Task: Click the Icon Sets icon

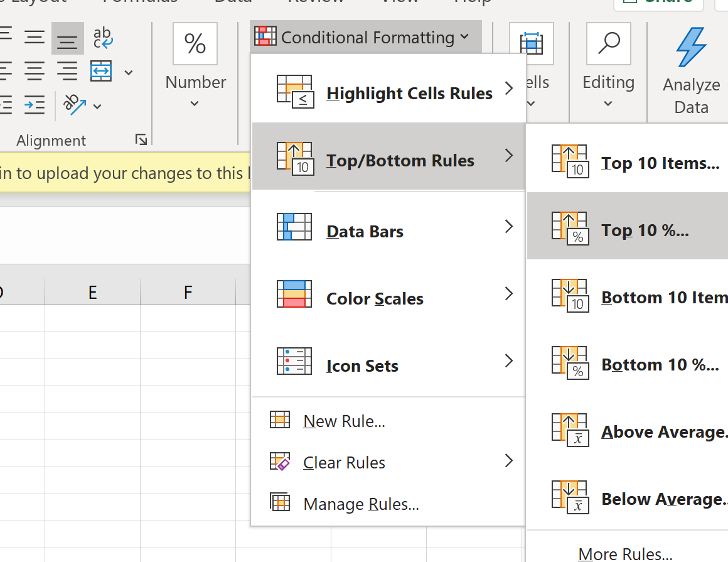Action: [294, 361]
